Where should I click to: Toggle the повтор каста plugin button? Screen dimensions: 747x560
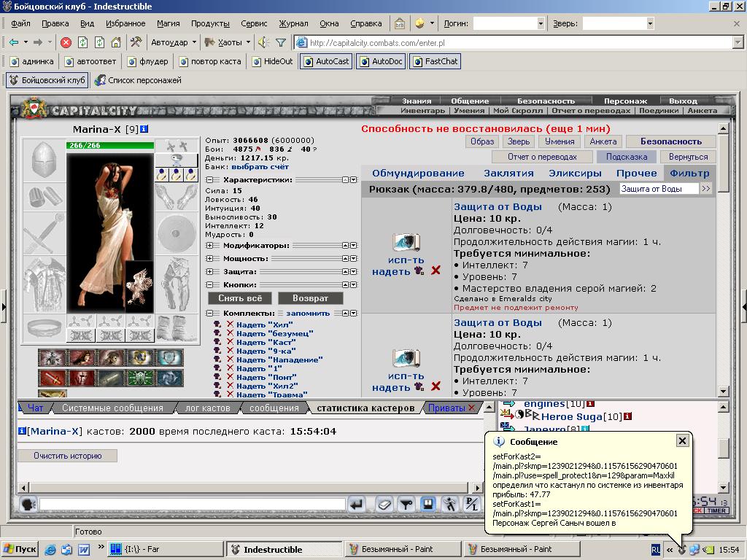pyautogui.click(x=209, y=61)
